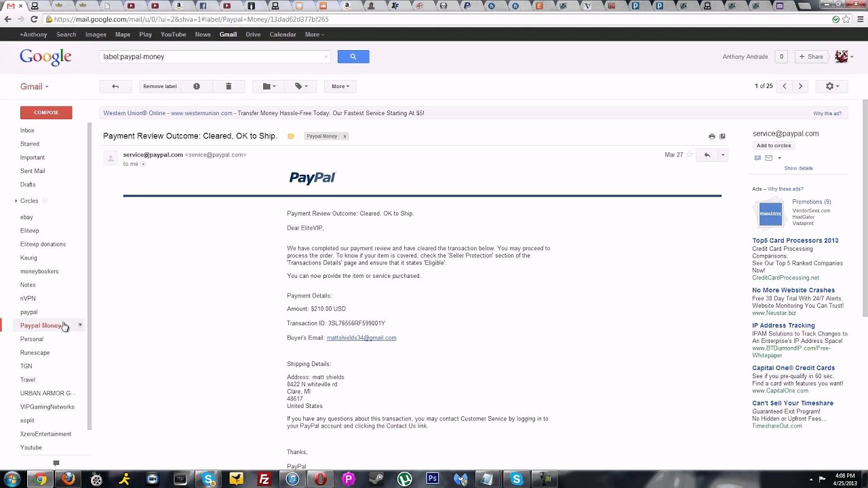
Task: Click the 'Why this ad?' link
Action: pyautogui.click(x=827, y=113)
